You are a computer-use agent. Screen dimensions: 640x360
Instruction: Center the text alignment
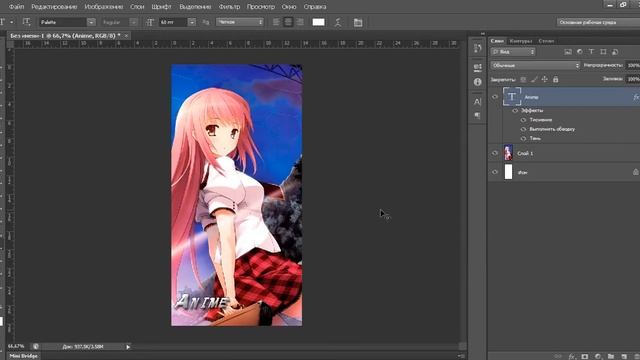[288, 22]
